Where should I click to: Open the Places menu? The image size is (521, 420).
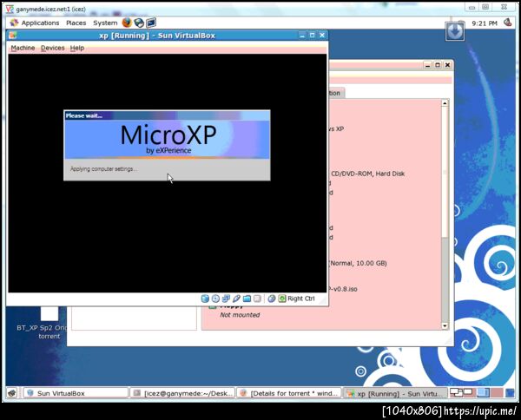coord(76,23)
